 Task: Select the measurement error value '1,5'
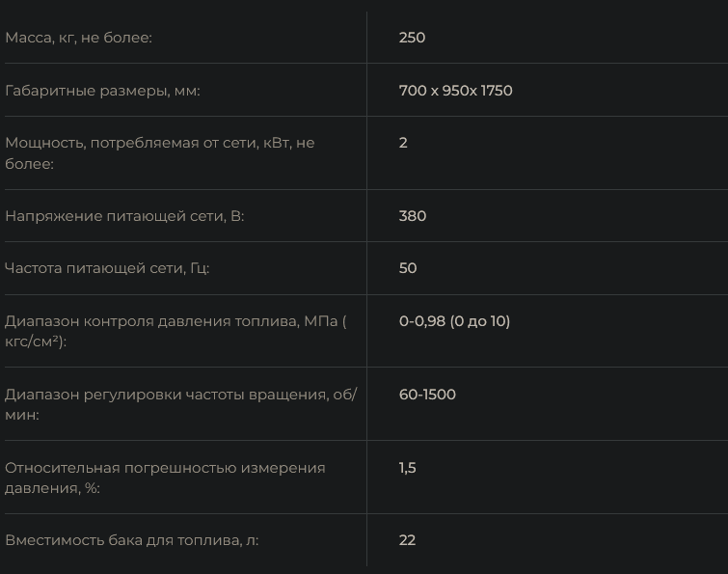(x=407, y=468)
